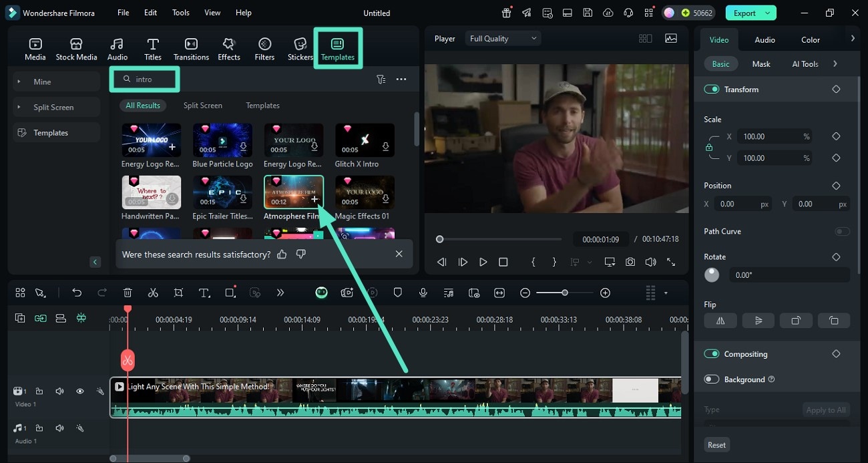
Task: Give thumbs down to search results
Action: click(x=301, y=254)
